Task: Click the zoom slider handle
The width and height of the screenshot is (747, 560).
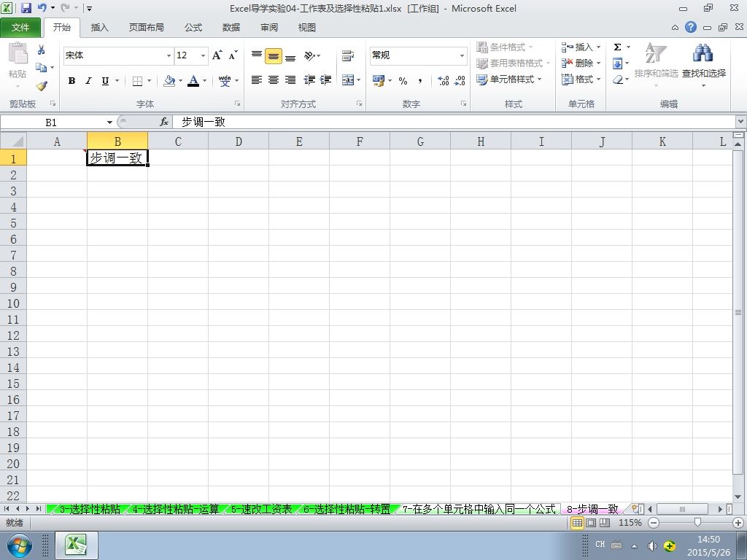Action: pyautogui.click(x=697, y=523)
